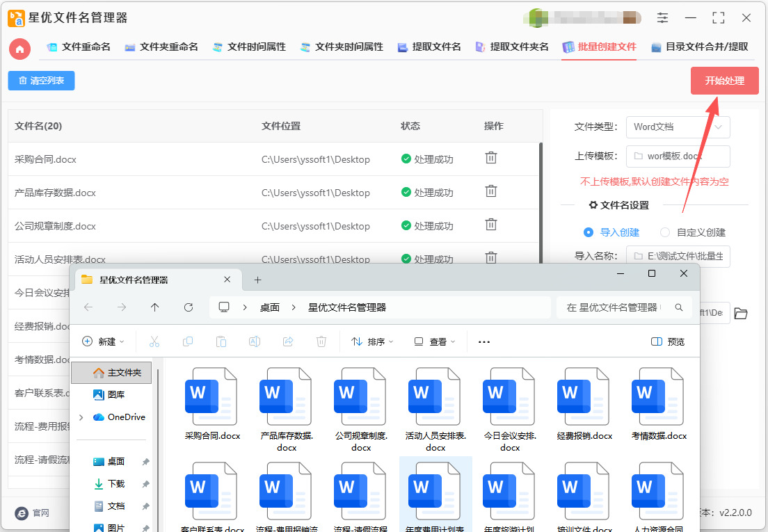Click the Explorer search box

click(x=623, y=307)
